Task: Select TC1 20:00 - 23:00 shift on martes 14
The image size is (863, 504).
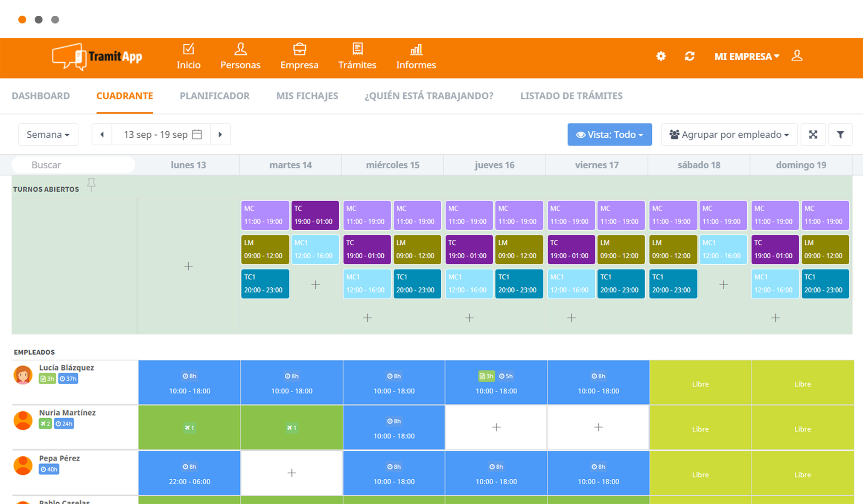Action: pos(265,284)
